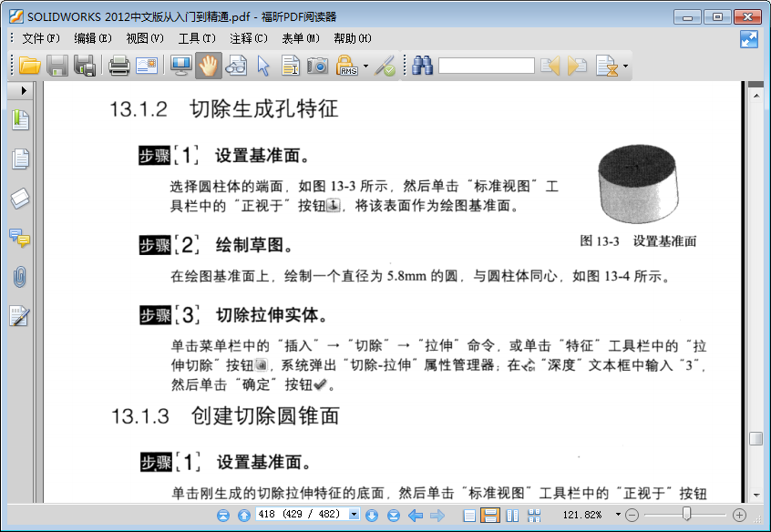
Task: Click the vertical scrollbar thumb
Action: pos(756,438)
